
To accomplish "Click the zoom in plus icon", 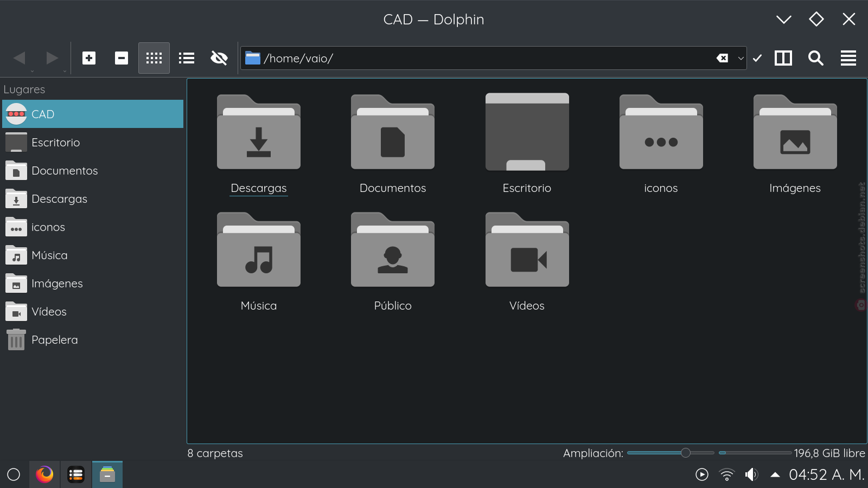I will (89, 58).
